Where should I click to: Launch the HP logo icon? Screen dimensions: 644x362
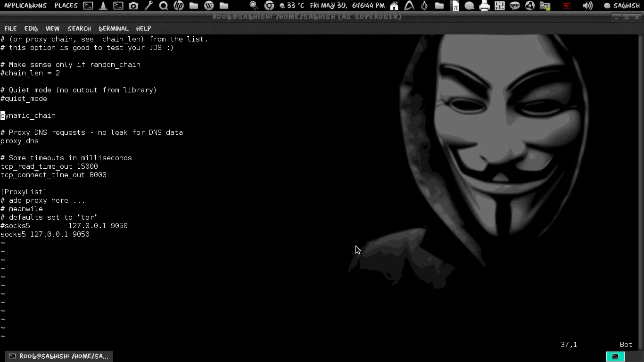click(179, 6)
